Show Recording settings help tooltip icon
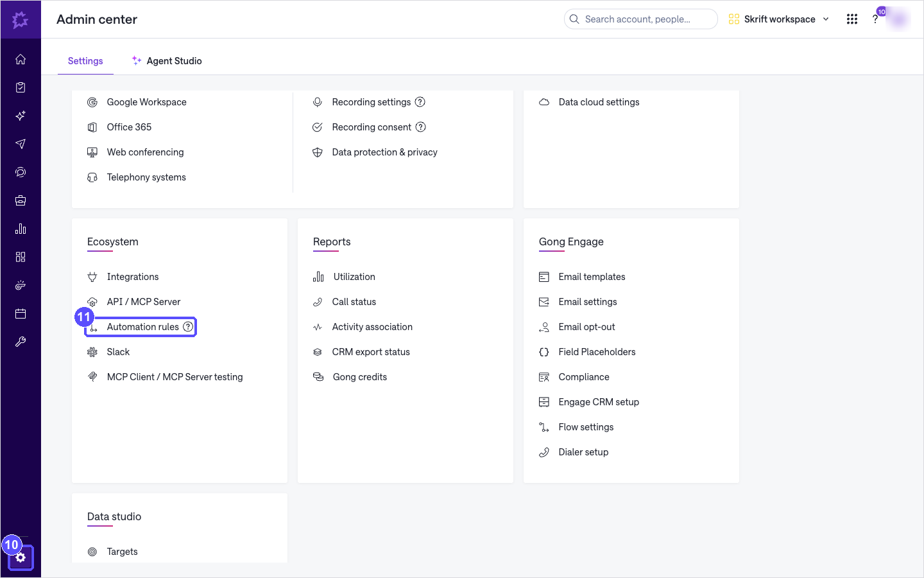Viewport: 924px width, 578px height. click(420, 102)
